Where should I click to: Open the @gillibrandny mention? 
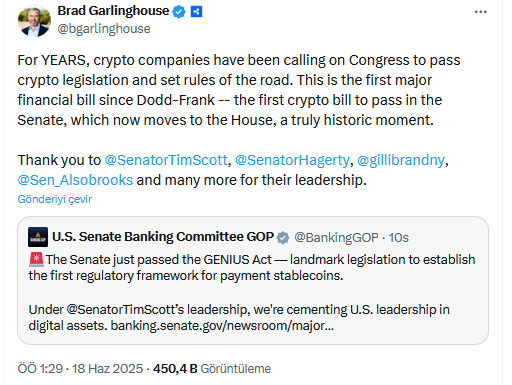coord(401,160)
